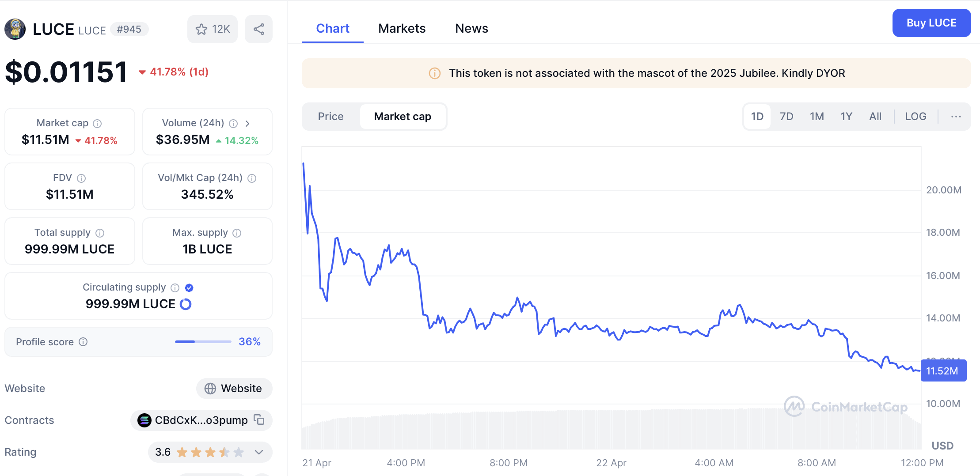Click the 36% profile score value

coord(250,342)
